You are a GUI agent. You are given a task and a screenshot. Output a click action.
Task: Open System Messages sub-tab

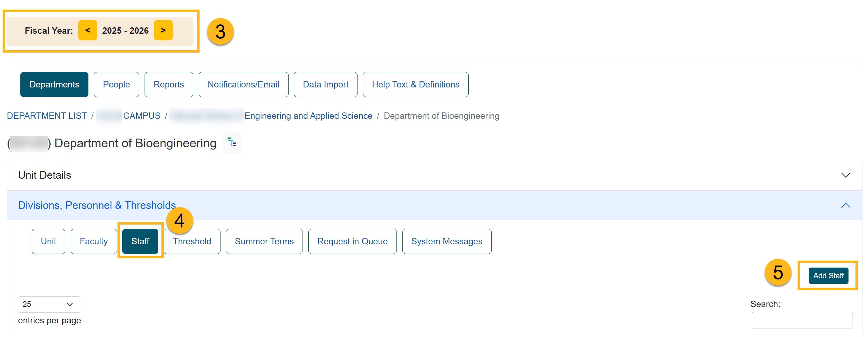[447, 241]
